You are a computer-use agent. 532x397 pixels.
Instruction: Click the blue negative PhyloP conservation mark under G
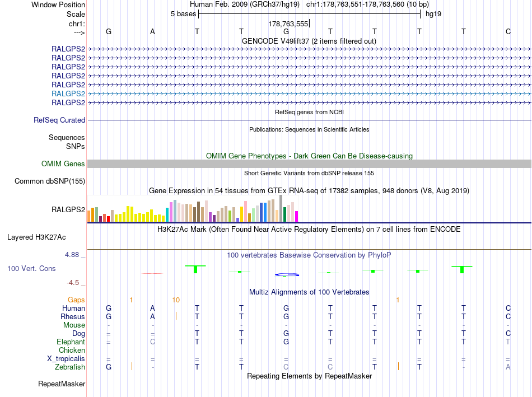(287, 274)
